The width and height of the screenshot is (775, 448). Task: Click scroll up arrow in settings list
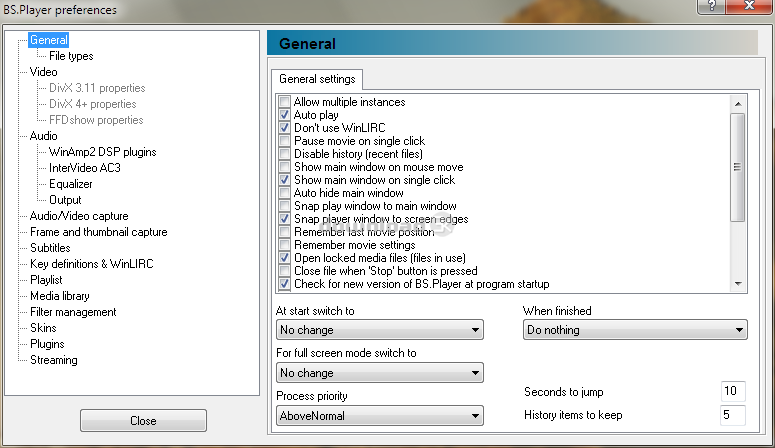pyautogui.click(x=738, y=104)
